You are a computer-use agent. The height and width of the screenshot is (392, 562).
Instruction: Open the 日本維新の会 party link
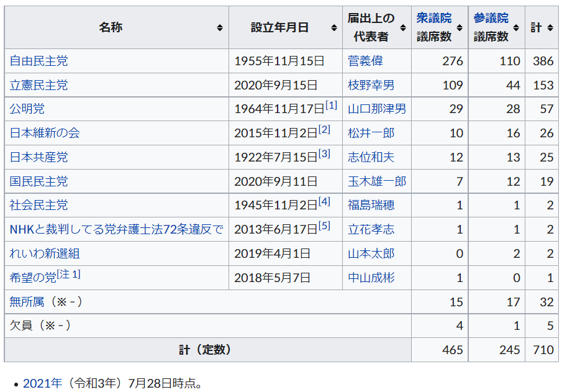pyautogui.click(x=45, y=133)
